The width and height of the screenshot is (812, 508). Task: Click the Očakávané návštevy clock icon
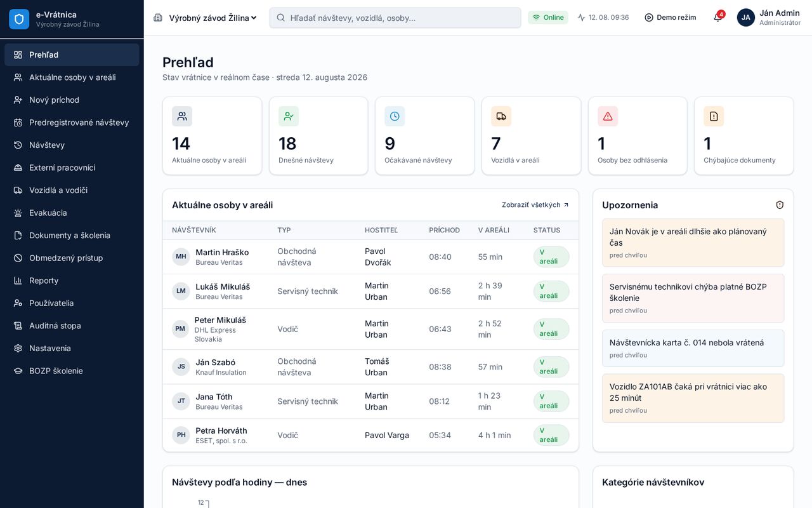point(395,116)
